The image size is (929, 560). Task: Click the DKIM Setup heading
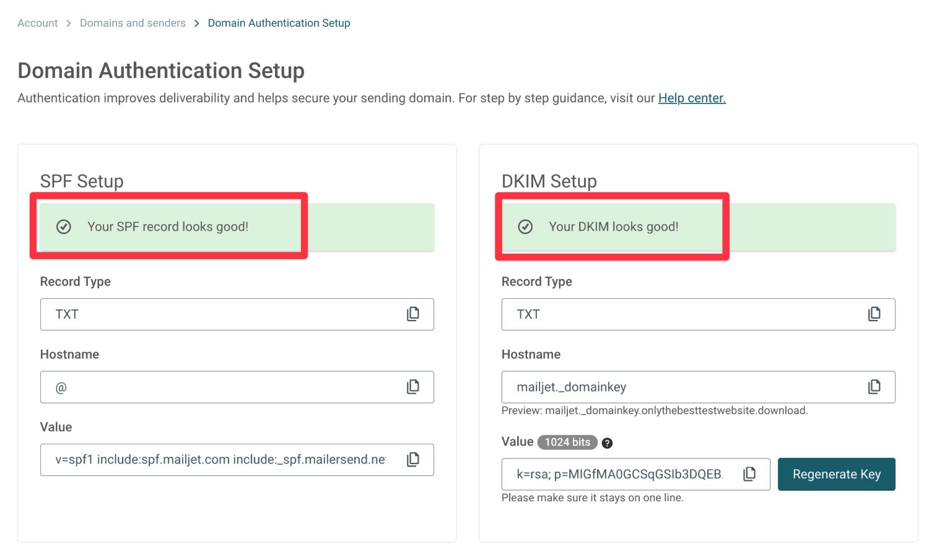[x=549, y=181]
